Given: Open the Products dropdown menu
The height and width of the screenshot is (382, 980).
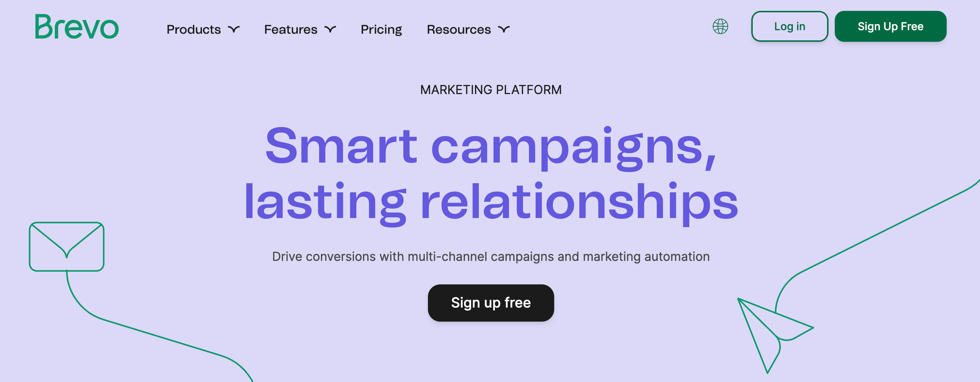Looking at the screenshot, I should 194,29.
